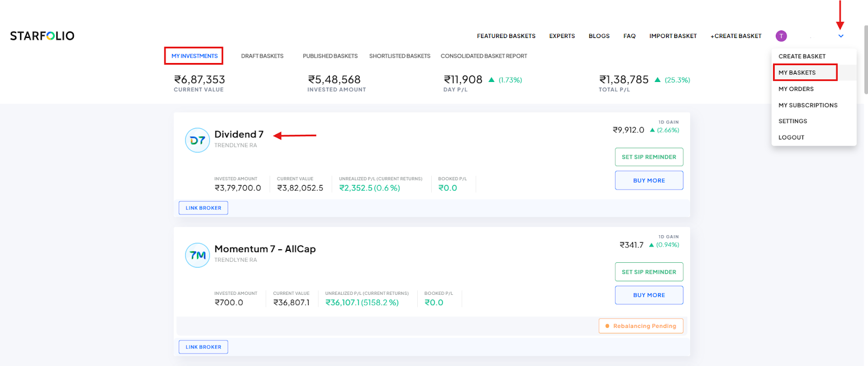Set SIP reminder for Dividend 7
Screen dimensions: 868x366
(649, 157)
